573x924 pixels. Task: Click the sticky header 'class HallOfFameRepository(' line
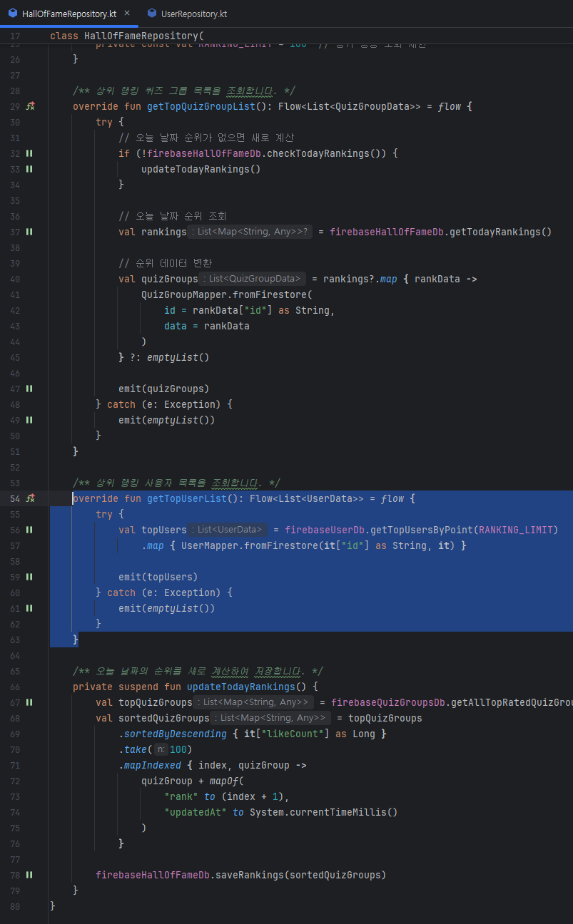[127, 36]
